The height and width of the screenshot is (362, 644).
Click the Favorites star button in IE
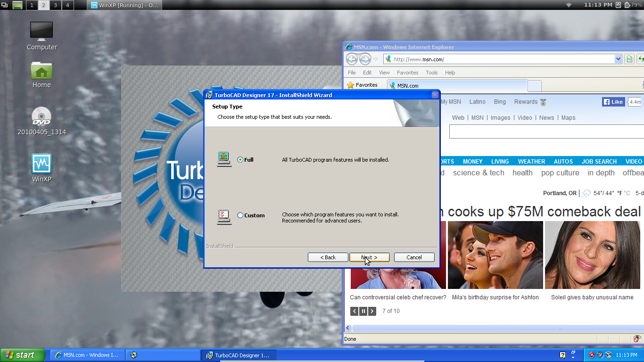(x=362, y=85)
